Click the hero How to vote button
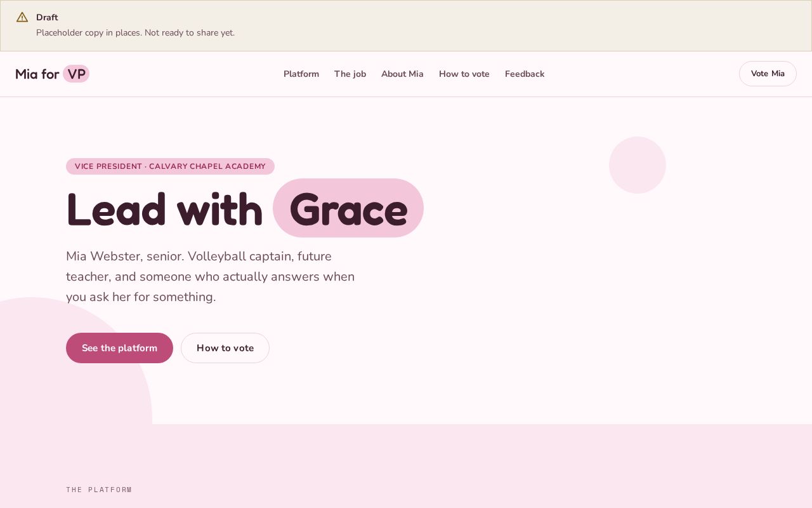This screenshot has height=508, width=812. pos(225,348)
